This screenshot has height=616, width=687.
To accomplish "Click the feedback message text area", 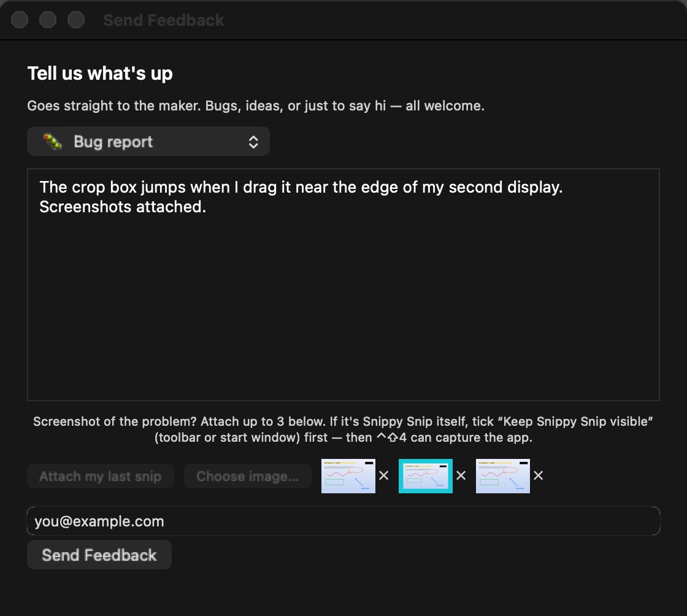I will 343,284.
